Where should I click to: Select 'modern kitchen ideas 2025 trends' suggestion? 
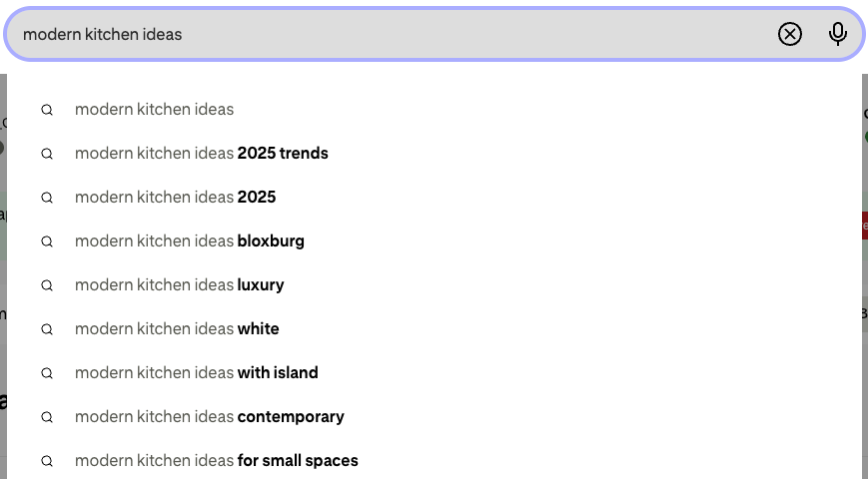tap(434, 154)
